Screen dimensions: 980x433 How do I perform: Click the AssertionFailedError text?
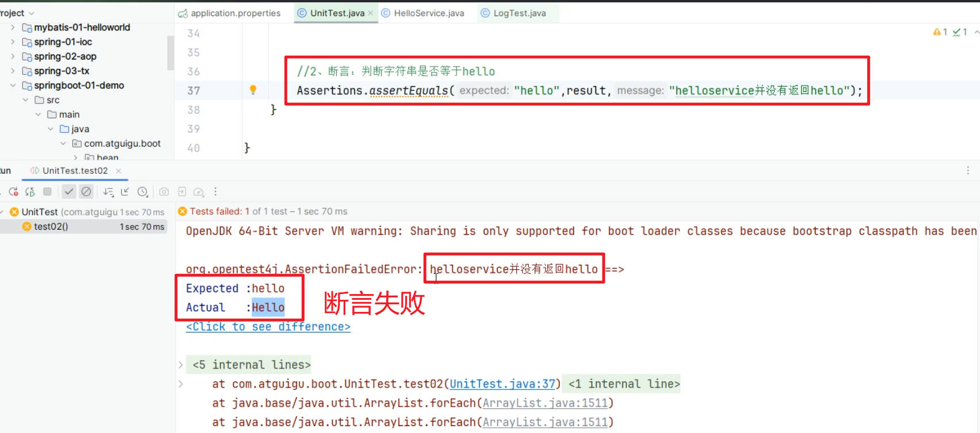pos(304,269)
